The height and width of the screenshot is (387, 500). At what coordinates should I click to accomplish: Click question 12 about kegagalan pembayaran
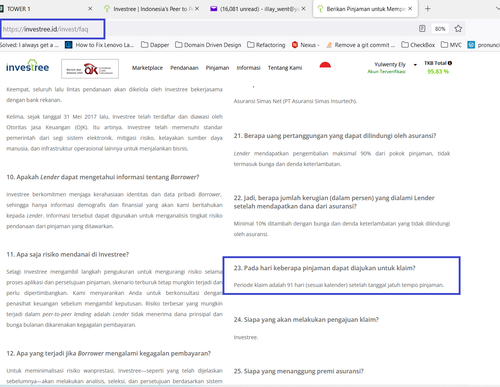(x=109, y=354)
